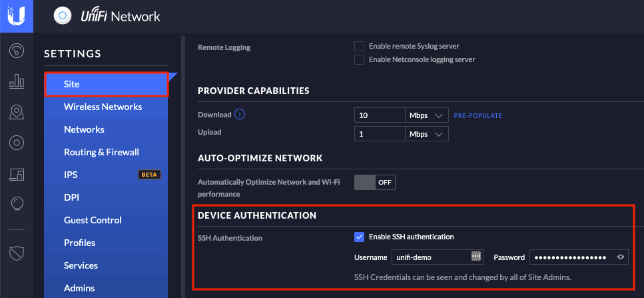Open Networks settings

coord(107,129)
